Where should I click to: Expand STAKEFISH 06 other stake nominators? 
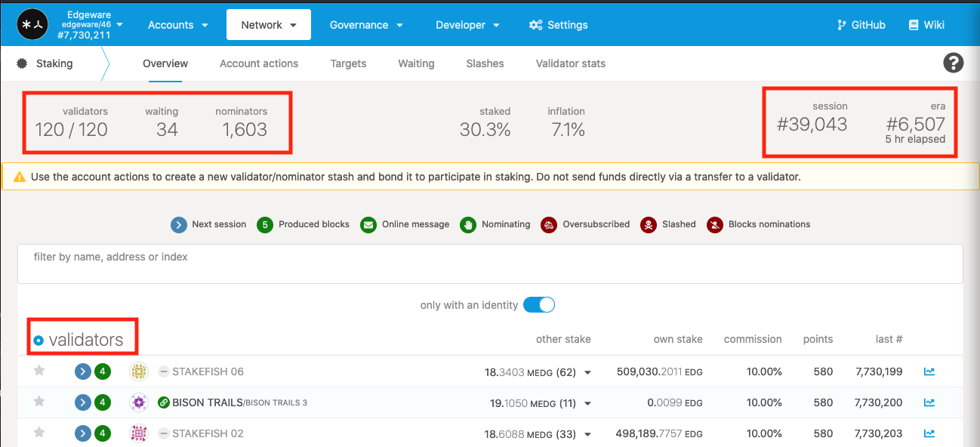[588, 372]
